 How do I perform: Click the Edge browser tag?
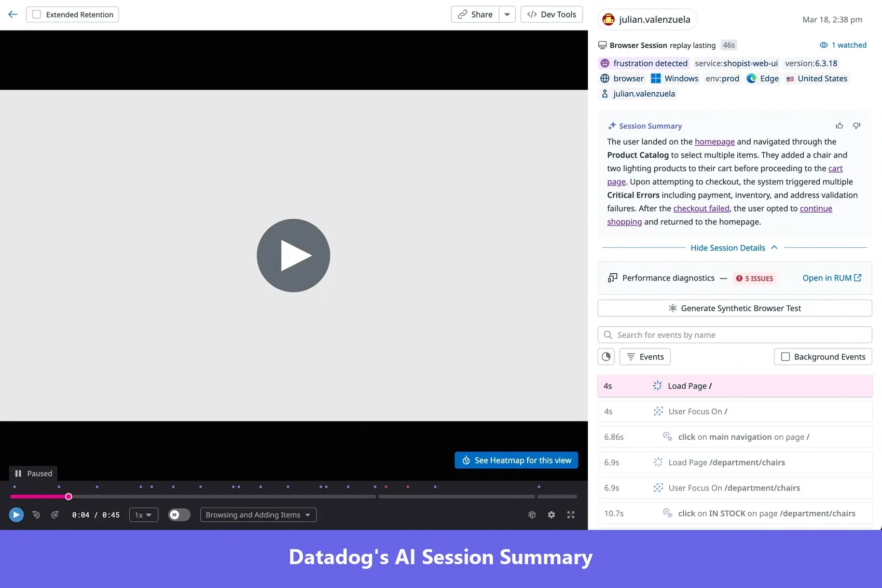[763, 78]
